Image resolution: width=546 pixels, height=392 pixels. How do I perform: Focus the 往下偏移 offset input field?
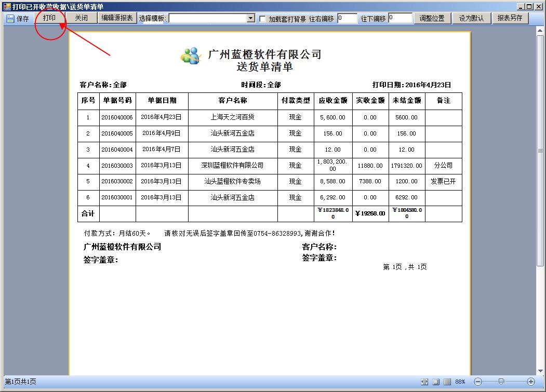pos(400,18)
